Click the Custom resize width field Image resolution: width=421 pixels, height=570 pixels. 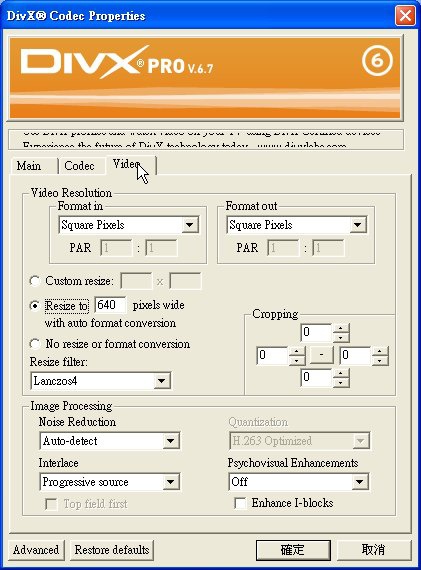click(136, 281)
